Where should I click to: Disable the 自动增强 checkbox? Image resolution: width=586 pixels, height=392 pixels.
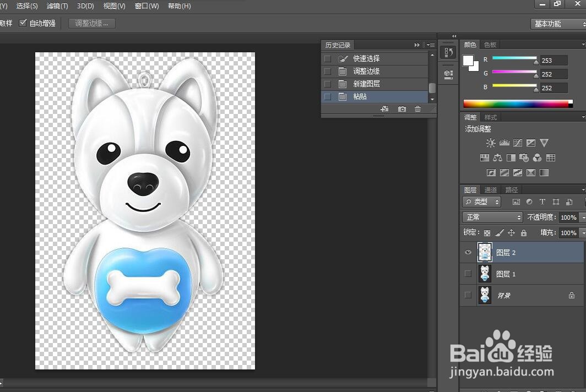coord(23,23)
